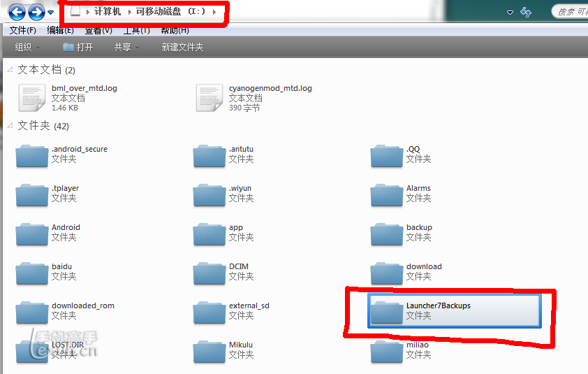Image resolution: width=588 pixels, height=374 pixels.
Task: Go forward with the blue Forward arrow
Action: click(x=36, y=12)
